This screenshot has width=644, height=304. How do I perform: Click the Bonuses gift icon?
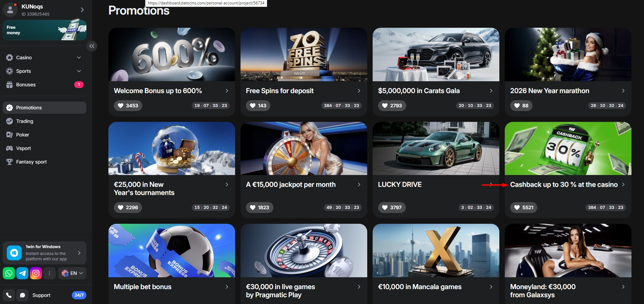tap(9, 85)
